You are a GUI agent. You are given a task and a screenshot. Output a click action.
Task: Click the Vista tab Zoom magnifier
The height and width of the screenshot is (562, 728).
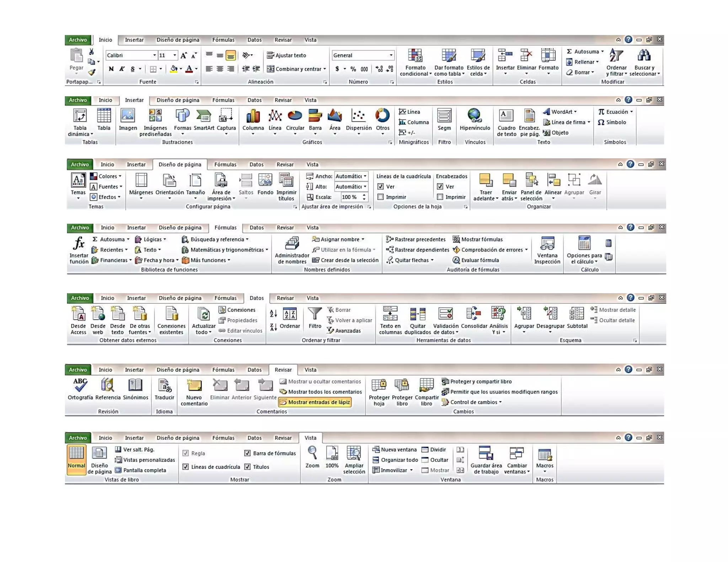tap(312, 453)
